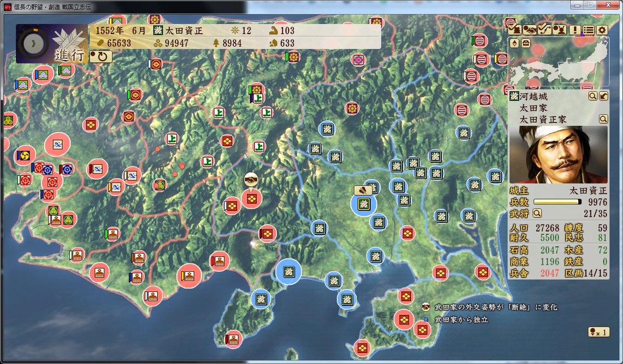This screenshot has width=623, height=364.
Task: Toggle the checked route path display filter
Action: 544,30
